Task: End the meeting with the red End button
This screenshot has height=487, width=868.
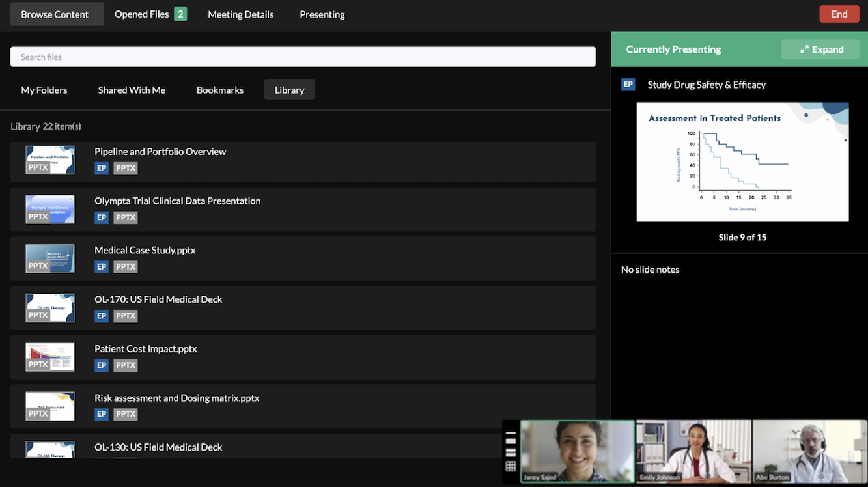Action: point(839,14)
